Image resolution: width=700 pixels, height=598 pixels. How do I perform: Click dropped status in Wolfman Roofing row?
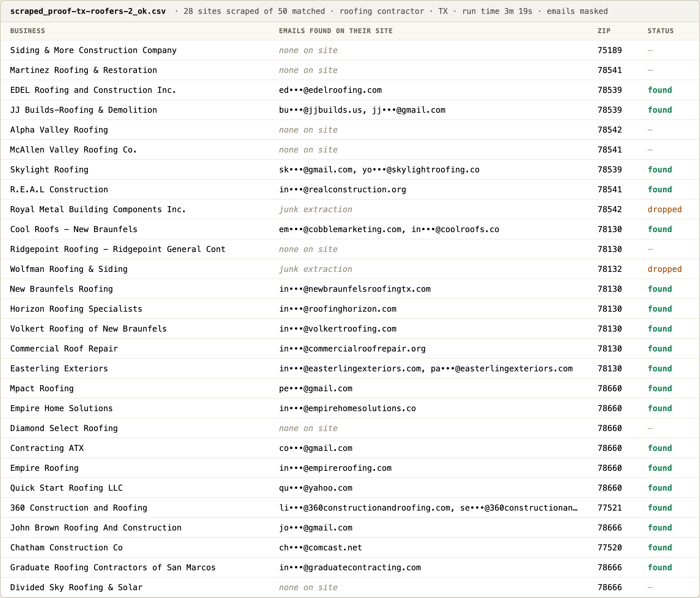(664, 269)
